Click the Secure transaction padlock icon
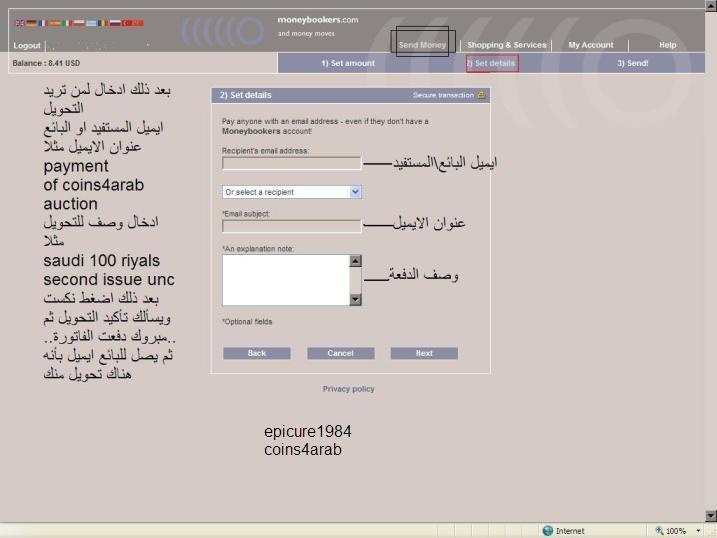This screenshot has width=717, height=538. pyautogui.click(x=482, y=95)
